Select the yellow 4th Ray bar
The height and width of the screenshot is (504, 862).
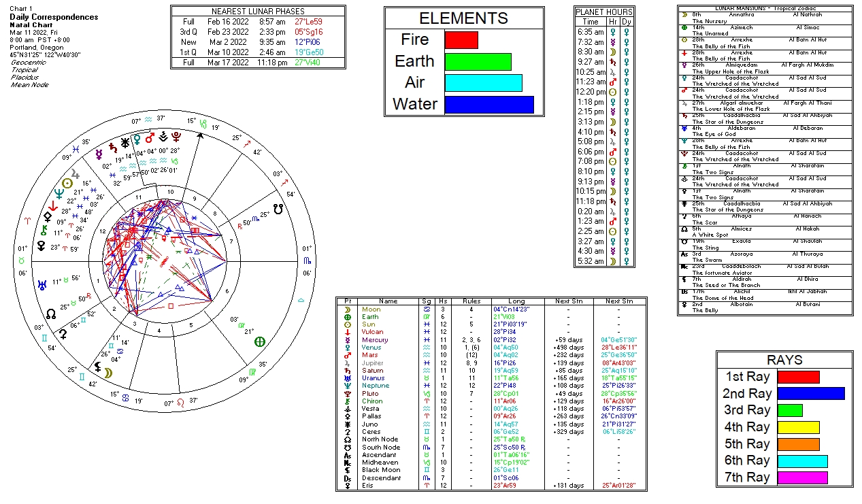click(x=799, y=427)
